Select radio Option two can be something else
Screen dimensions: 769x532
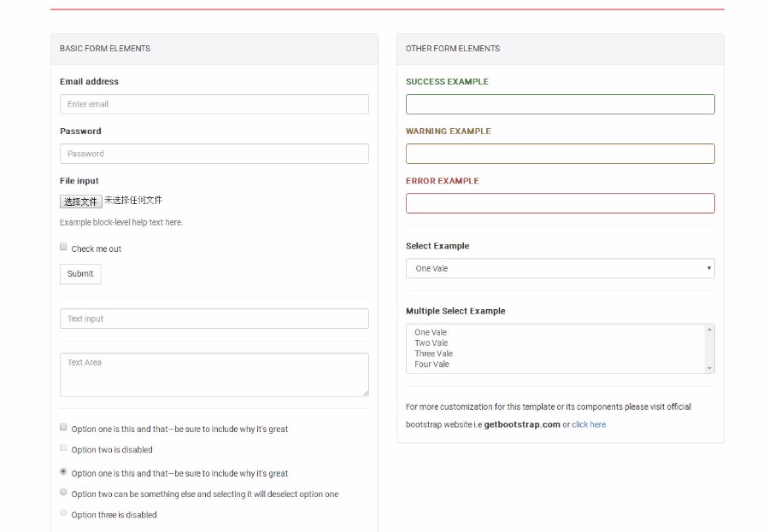click(63, 492)
